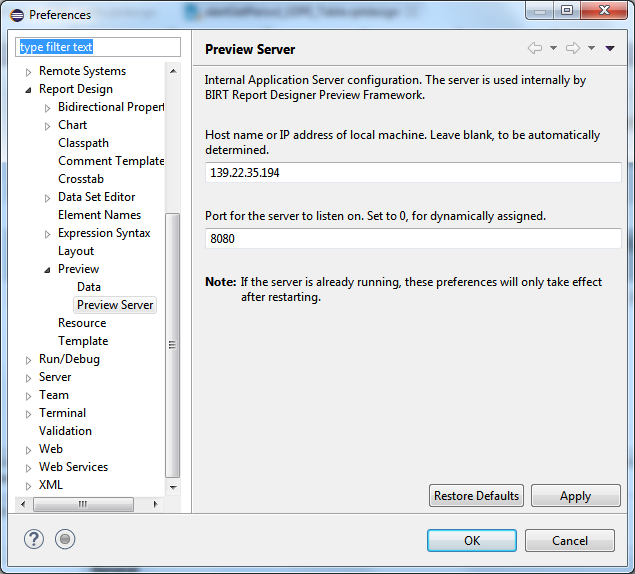Open the Crosstab preference page

click(81, 179)
